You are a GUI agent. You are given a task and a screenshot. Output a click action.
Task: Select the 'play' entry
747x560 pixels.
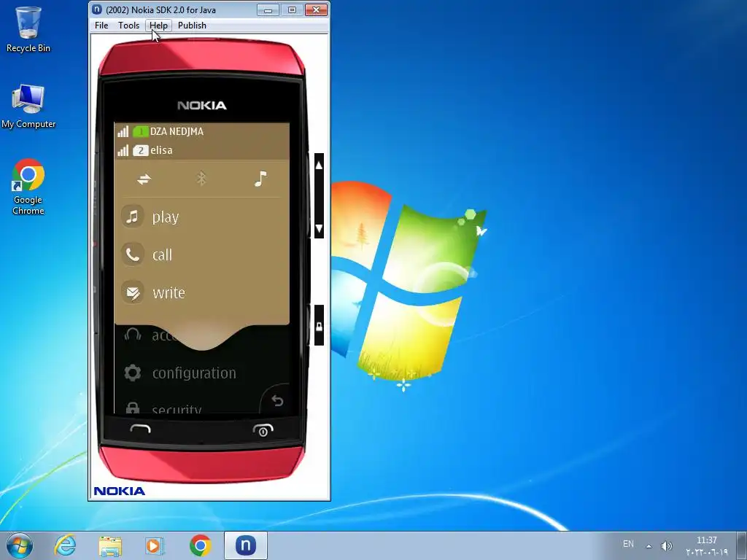coord(166,217)
